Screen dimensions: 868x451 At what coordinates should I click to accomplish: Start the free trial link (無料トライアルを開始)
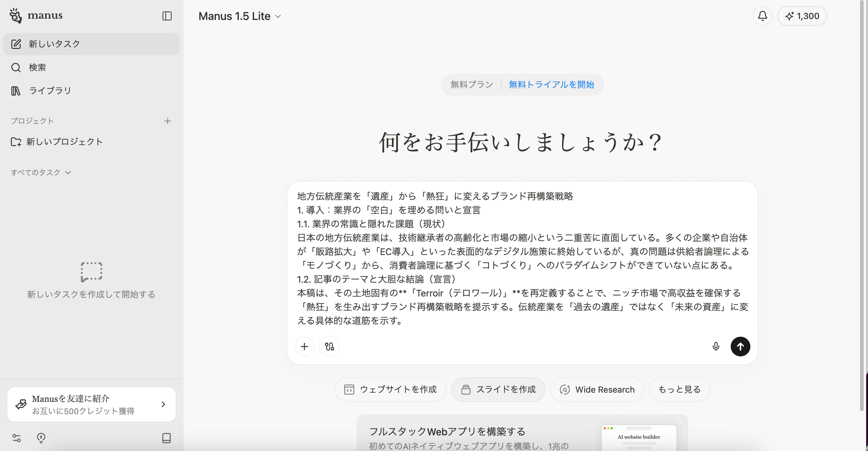click(551, 84)
